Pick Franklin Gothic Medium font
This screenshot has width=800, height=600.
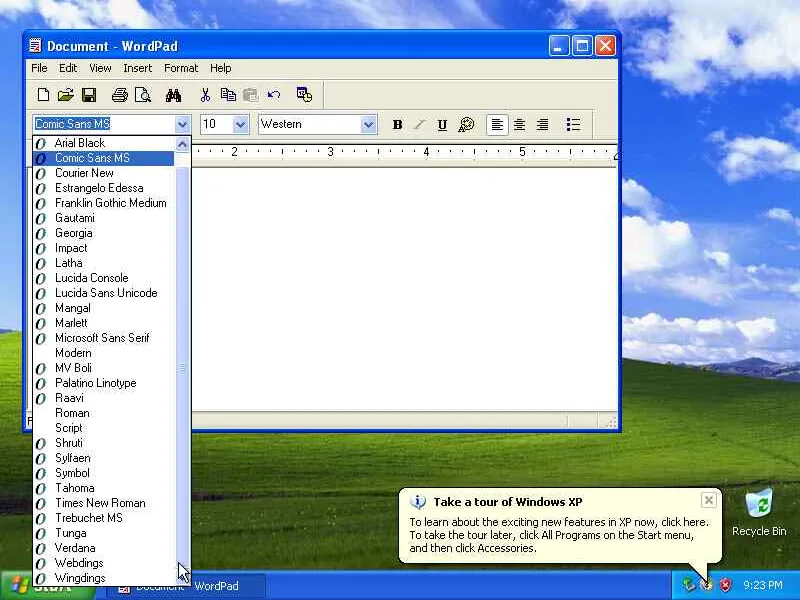click(104, 203)
